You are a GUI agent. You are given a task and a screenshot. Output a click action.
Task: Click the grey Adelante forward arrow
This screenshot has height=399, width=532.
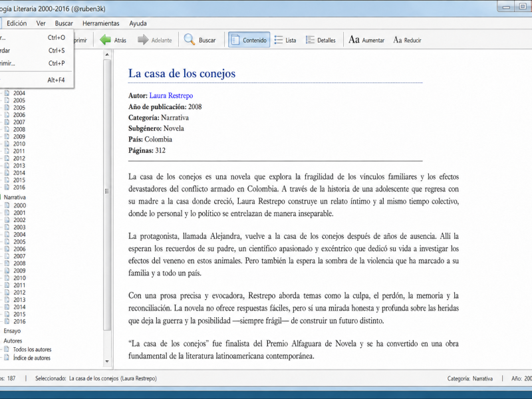coord(154,40)
